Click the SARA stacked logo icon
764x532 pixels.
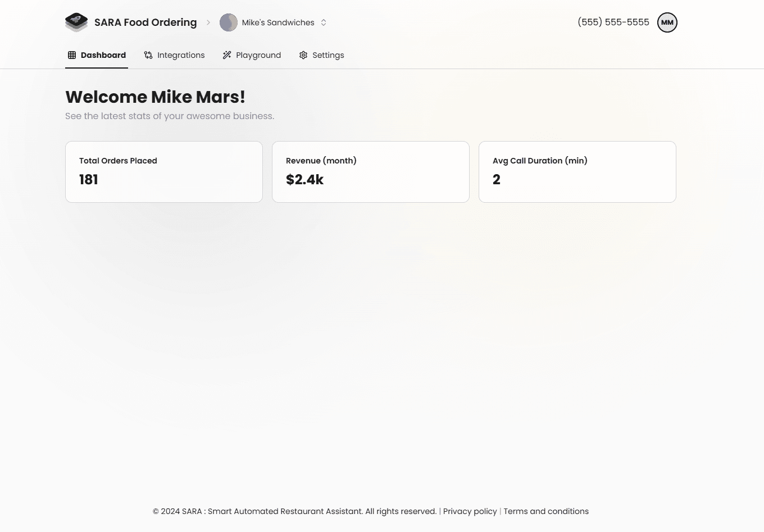[x=76, y=22]
